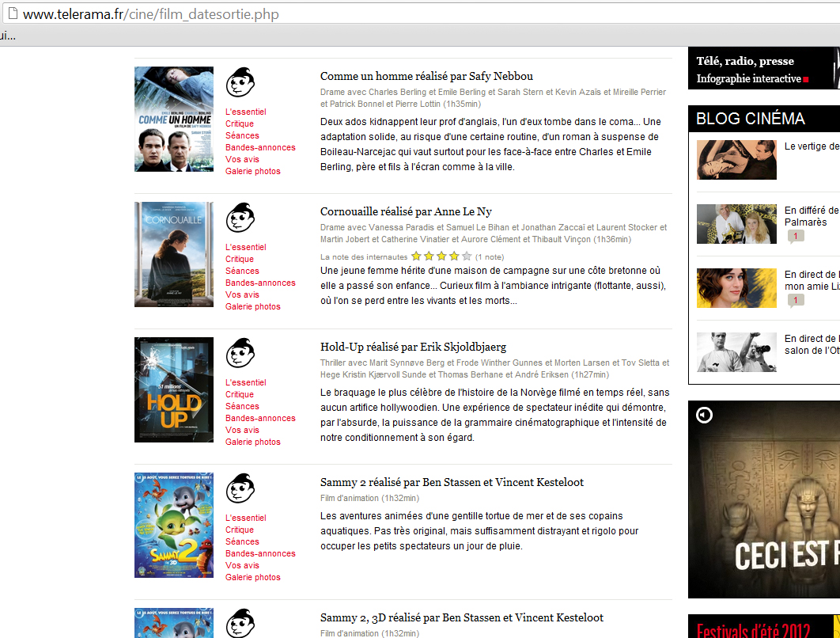Open Sammy 2 réalisé par Ben Stassen title
Screen dimensions: 840x638
pyautogui.click(x=452, y=482)
